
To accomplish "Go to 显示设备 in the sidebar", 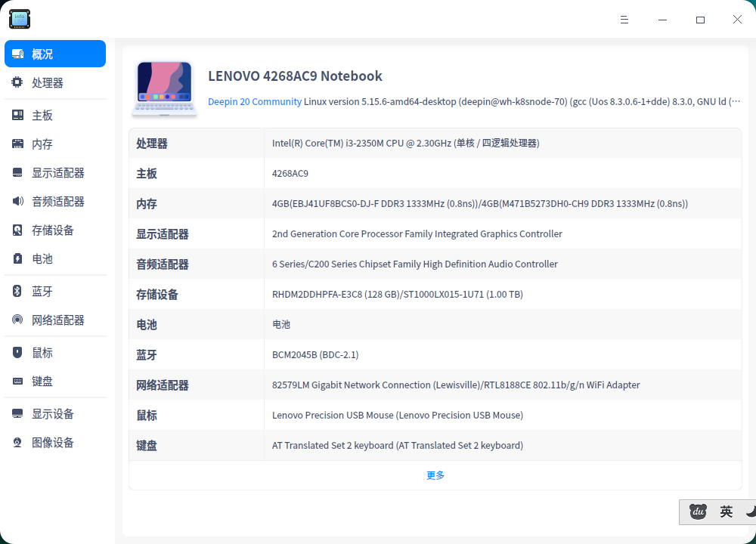I will [55, 413].
